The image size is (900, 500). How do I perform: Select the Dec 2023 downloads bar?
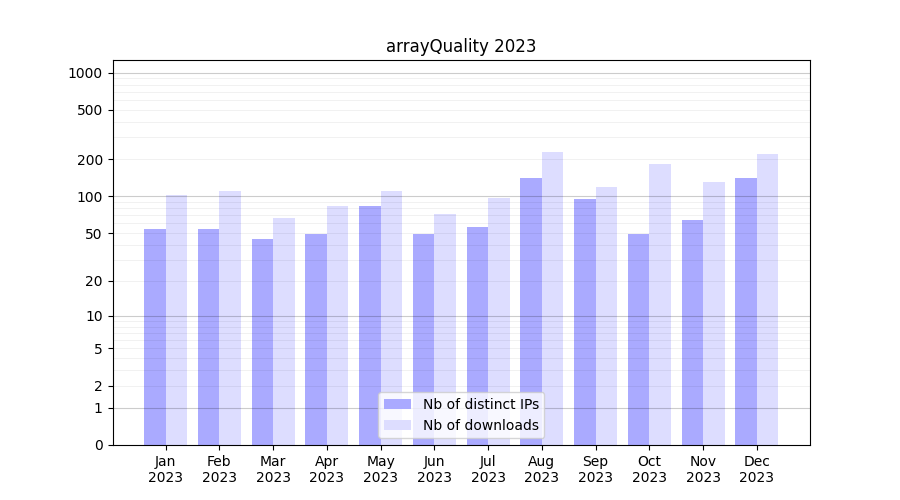[767, 299]
